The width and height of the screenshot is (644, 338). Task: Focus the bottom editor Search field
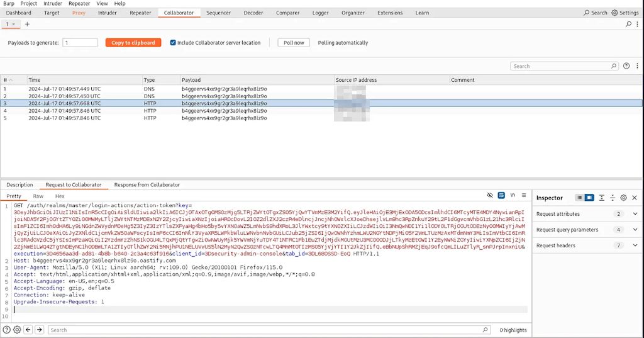269,330
